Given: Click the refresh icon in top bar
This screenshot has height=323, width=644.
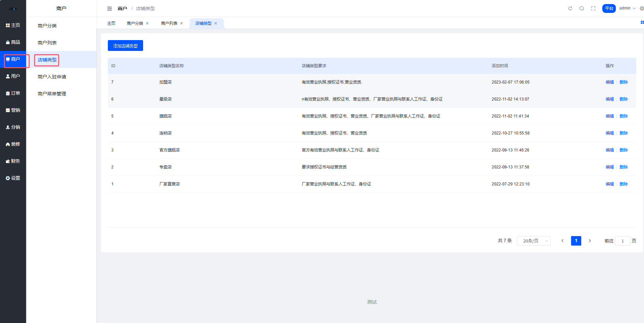Looking at the screenshot, I should (x=570, y=8).
